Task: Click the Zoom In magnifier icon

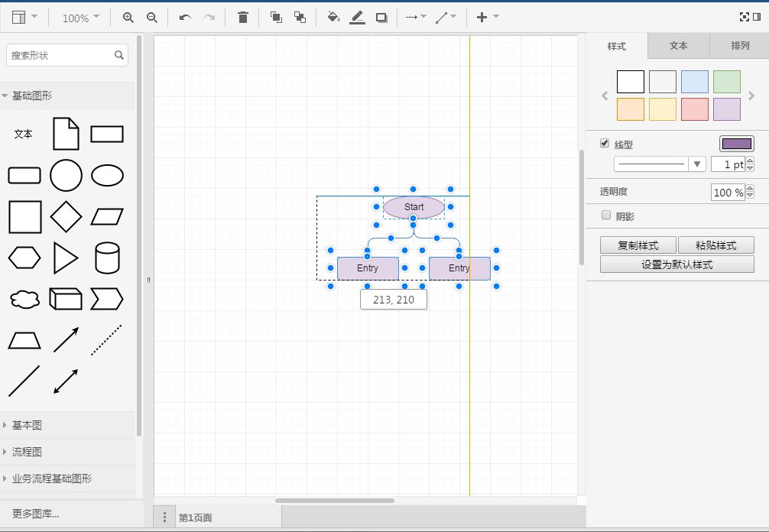Action: coord(128,16)
